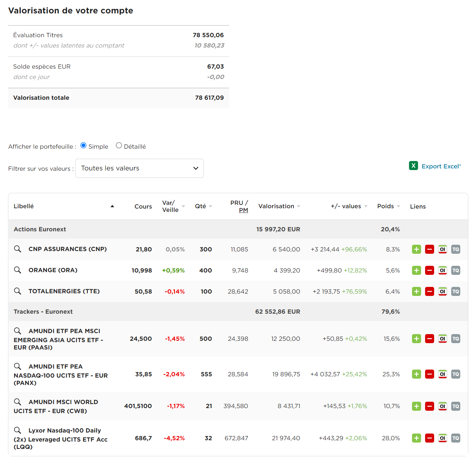Open the Toutes les valeurs filter dropdown

click(139, 168)
